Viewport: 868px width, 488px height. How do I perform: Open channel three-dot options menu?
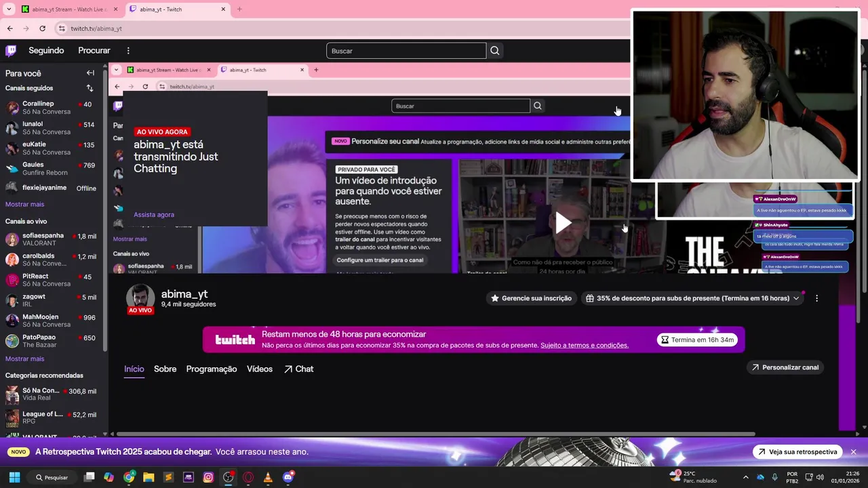(x=816, y=298)
